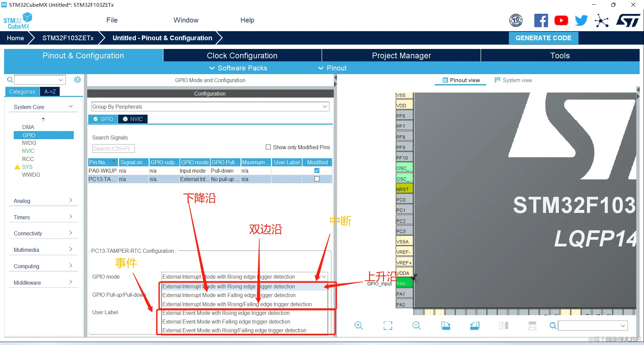Open the Facebook icon link
This screenshot has width=644, height=345.
541,21
